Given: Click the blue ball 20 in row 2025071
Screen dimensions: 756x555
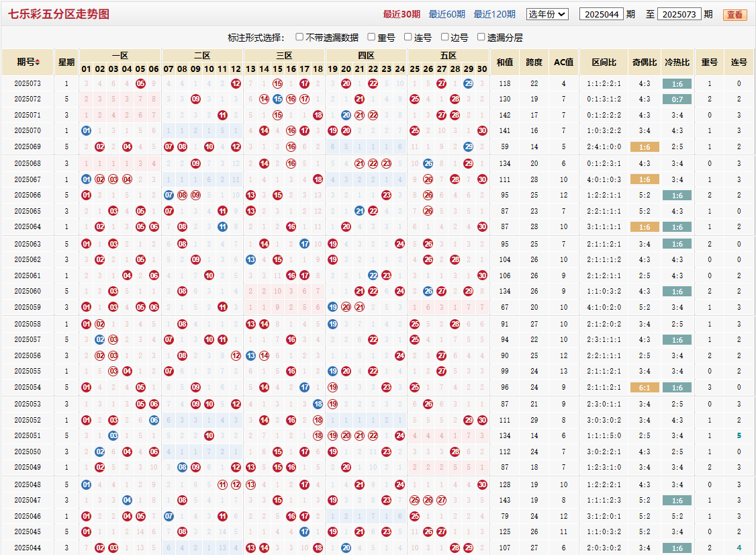Looking at the screenshot, I should [346, 115].
